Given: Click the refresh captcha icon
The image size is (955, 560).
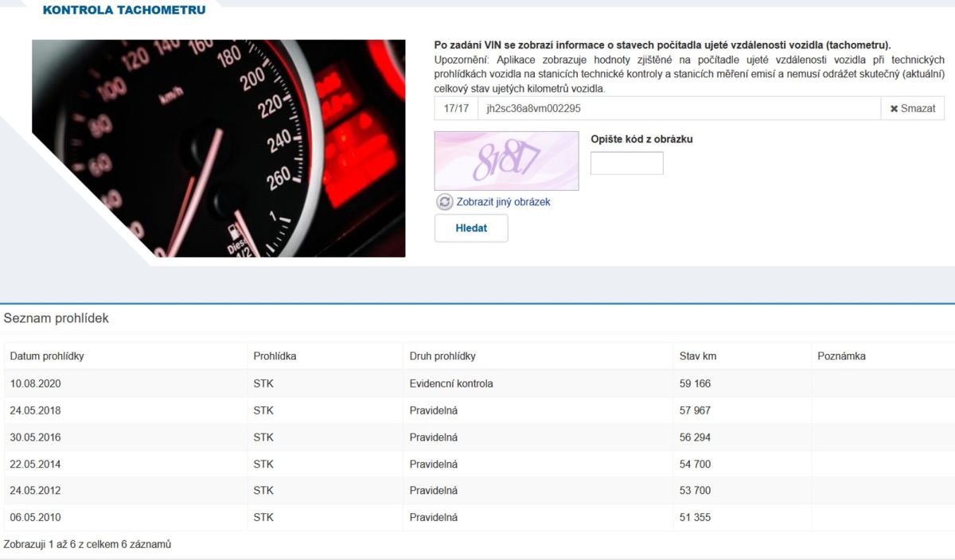Looking at the screenshot, I should coord(444,202).
